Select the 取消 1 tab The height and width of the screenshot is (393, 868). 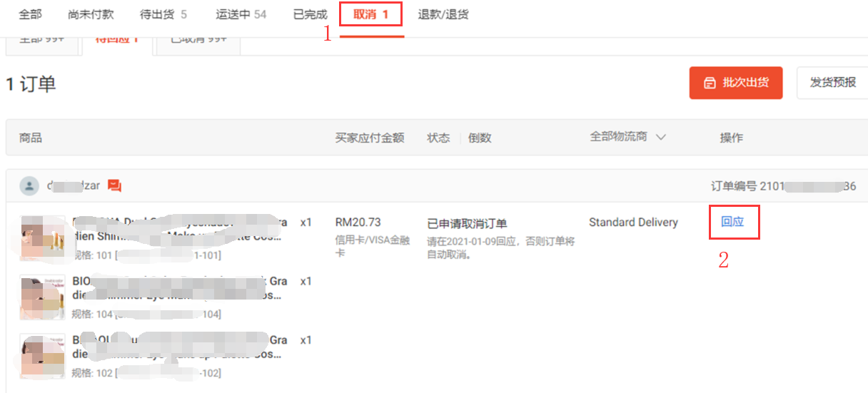tap(371, 14)
